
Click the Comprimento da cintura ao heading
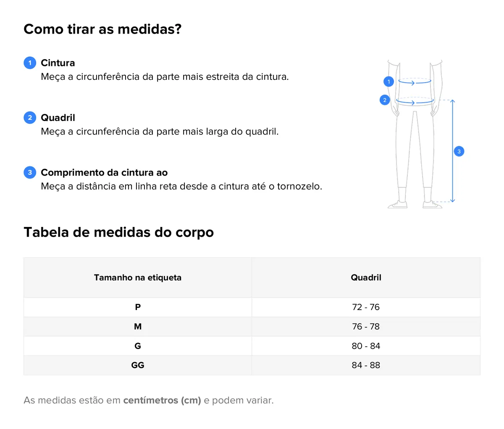104,173
